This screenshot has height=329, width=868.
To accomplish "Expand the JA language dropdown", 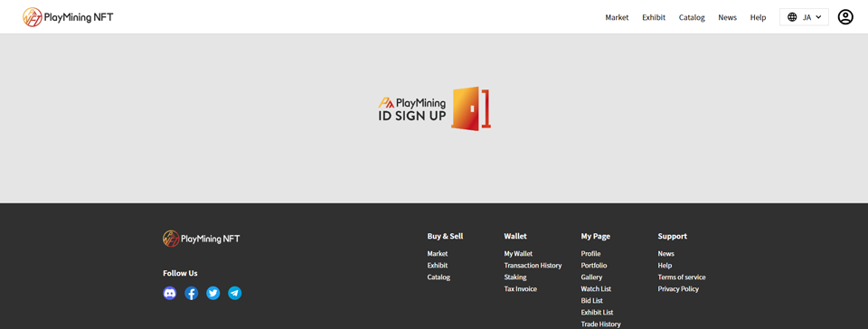I will tap(805, 17).
